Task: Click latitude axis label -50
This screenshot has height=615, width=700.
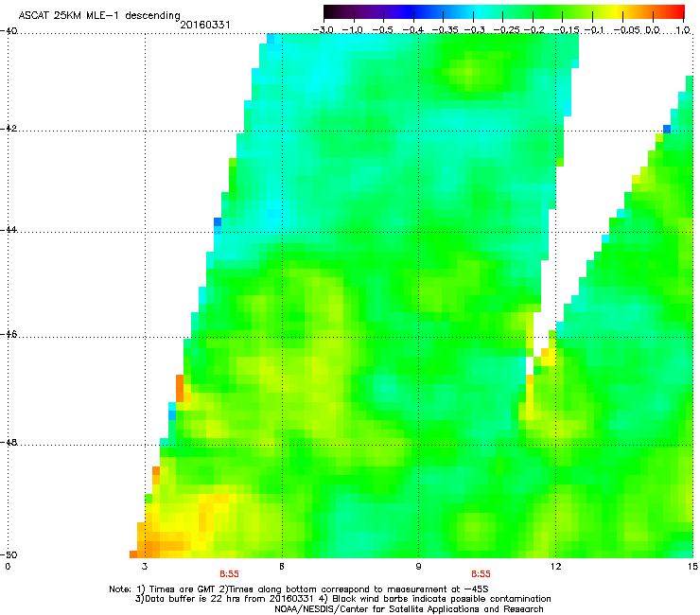Action: point(9,554)
